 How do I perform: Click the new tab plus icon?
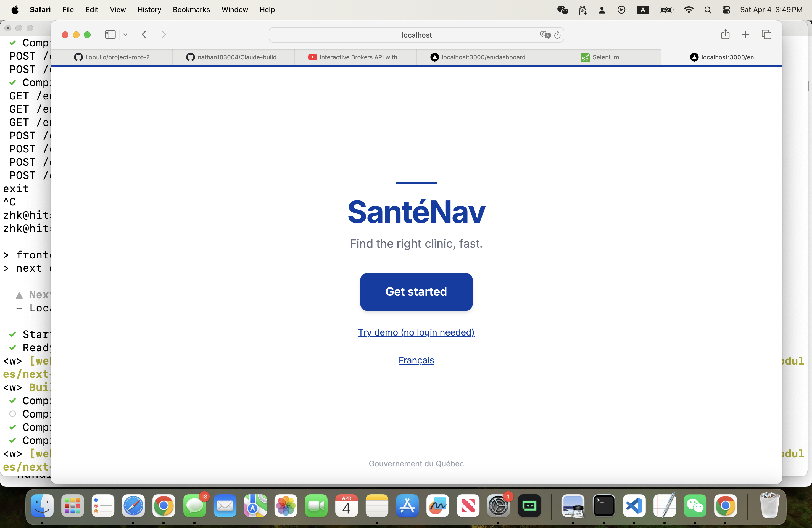(745, 35)
